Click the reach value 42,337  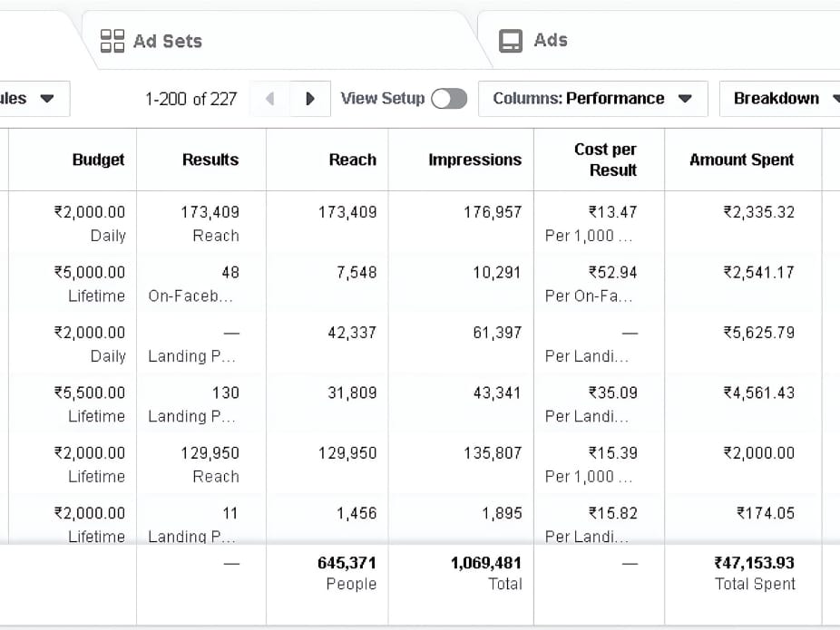[352, 333]
